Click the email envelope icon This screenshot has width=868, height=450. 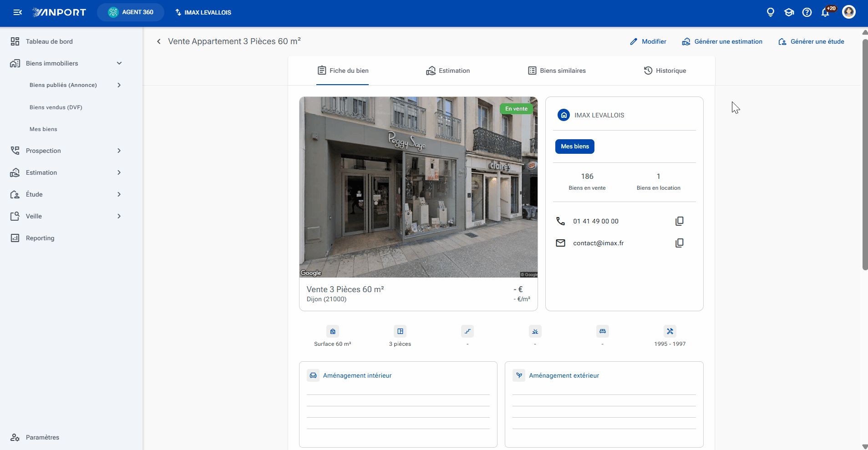[x=561, y=243]
